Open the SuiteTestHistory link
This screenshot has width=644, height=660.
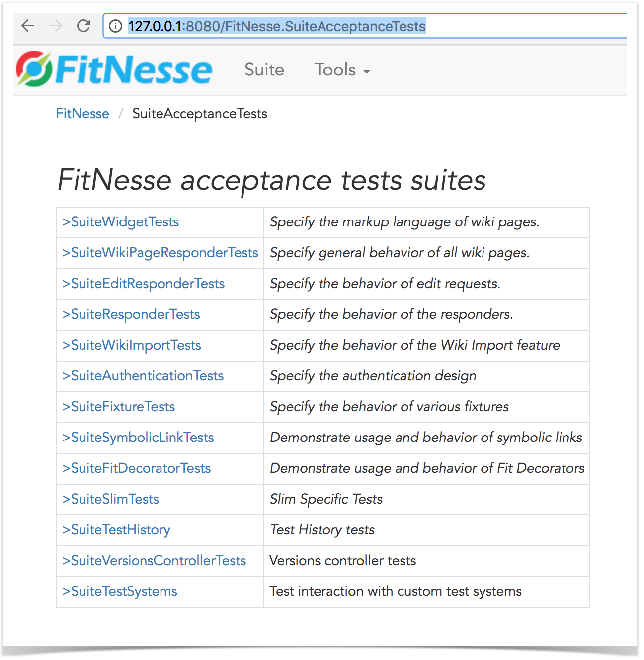(x=116, y=530)
